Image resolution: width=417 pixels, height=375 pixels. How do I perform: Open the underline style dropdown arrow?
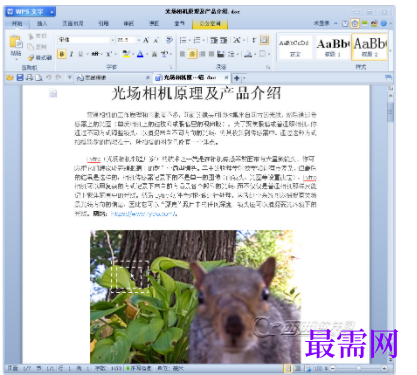pos(87,54)
